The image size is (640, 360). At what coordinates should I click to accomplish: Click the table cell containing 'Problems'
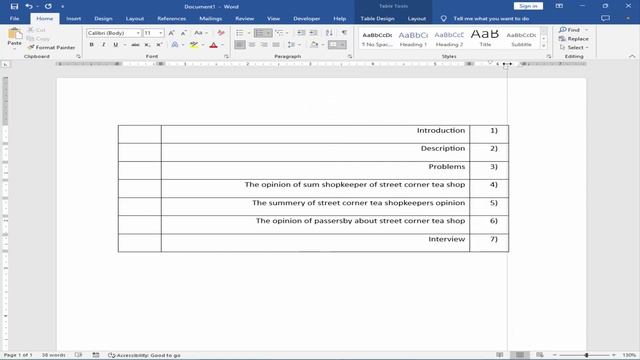click(x=315, y=170)
